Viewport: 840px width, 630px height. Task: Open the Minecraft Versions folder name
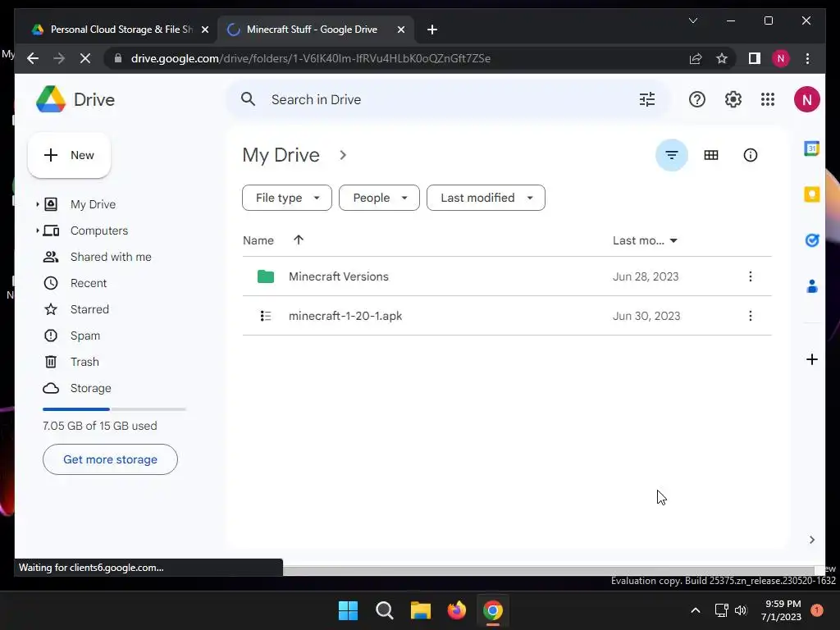click(339, 276)
